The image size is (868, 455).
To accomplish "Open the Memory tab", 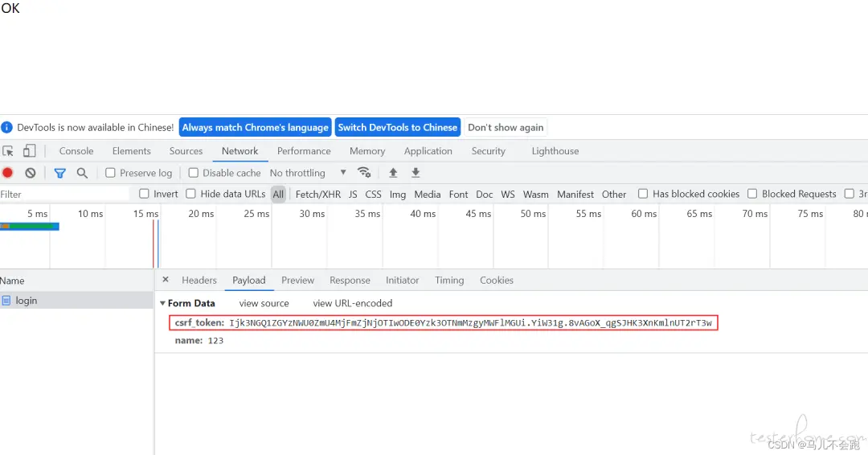I will [367, 151].
